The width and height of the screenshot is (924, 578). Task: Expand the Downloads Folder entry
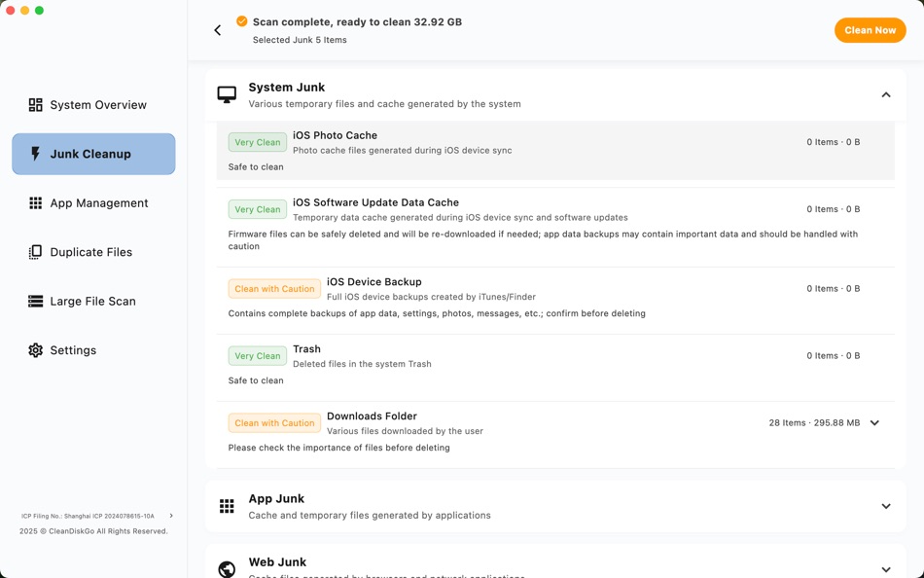(873, 422)
